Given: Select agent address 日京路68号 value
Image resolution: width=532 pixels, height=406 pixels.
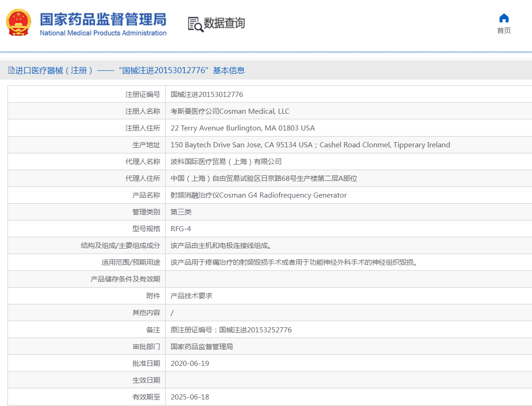Looking at the screenshot, I should point(264,178).
